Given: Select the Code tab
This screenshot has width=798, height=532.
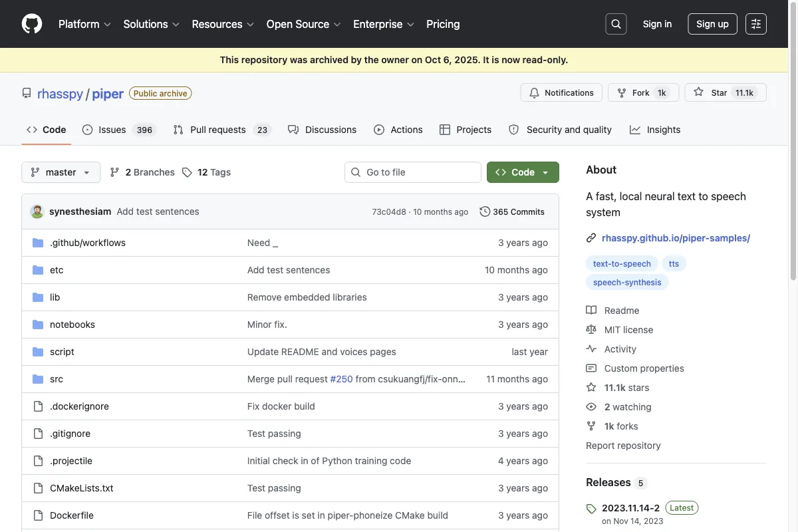Looking at the screenshot, I should tap(46, 130).
